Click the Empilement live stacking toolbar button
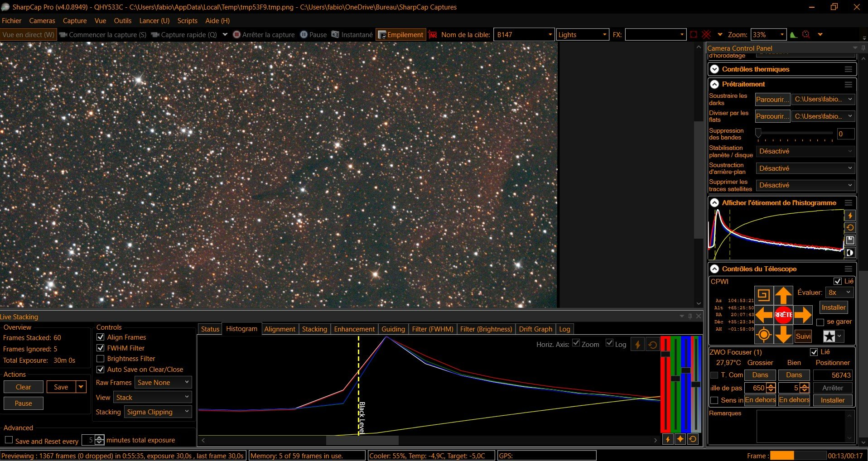 400,35
